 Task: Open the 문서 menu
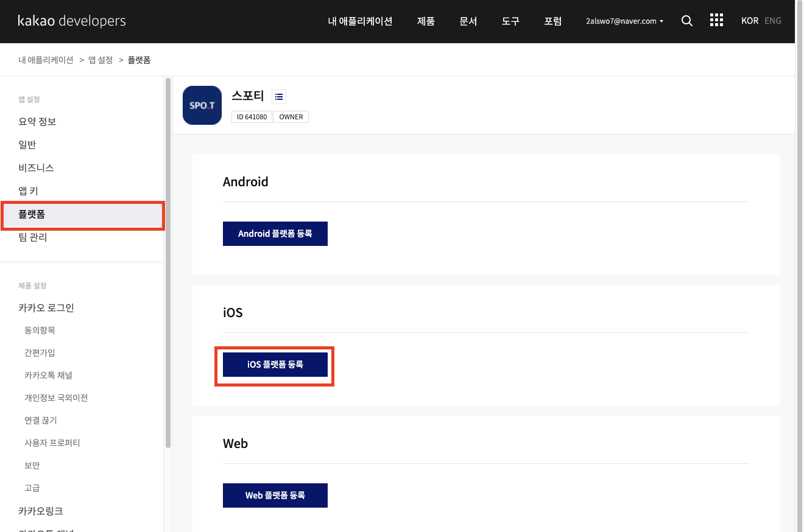(x=468, y=21)
